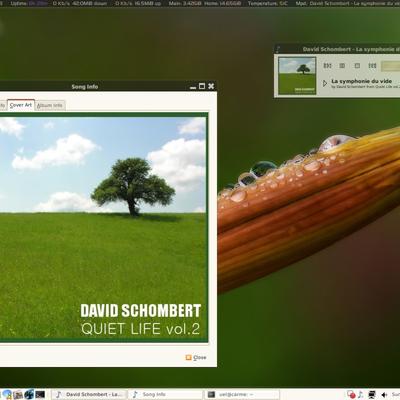Click the leftmost panel menu icon
400x400 pixels.
(7, 394)
